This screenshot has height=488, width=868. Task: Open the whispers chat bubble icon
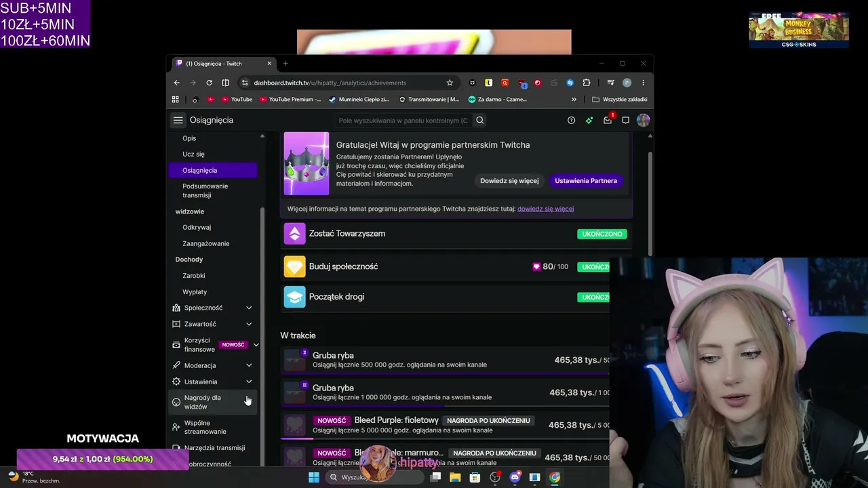625,120
